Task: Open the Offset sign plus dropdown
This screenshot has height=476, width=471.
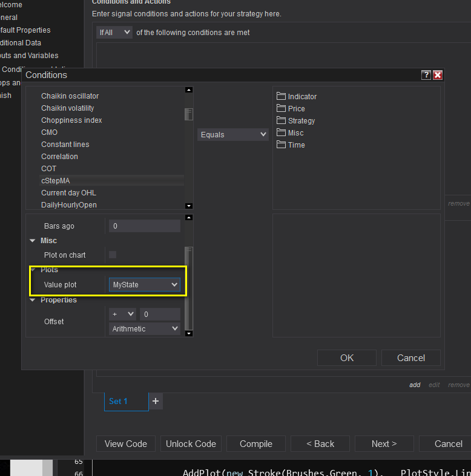Action: (123, 314)
